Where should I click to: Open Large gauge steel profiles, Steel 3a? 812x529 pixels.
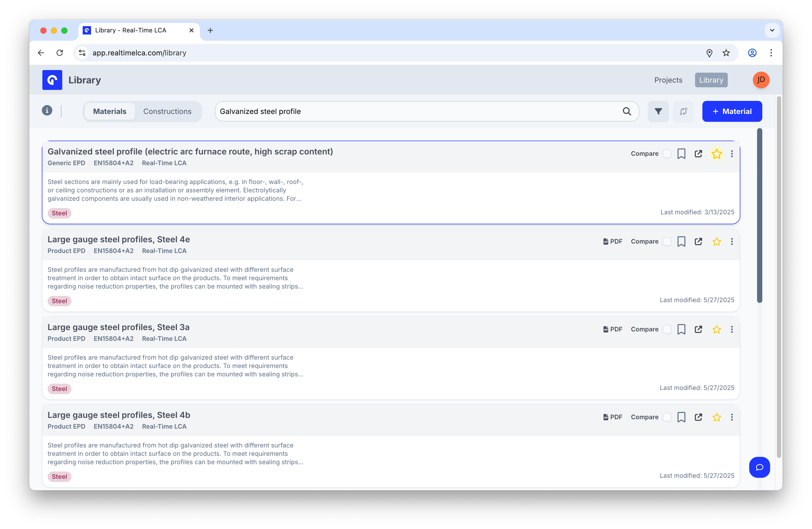(x=119, y=327)
